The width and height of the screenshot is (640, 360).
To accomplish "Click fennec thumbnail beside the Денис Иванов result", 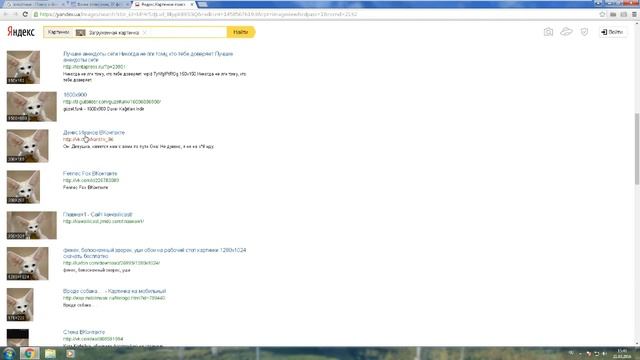I will (x=27, y=146).
